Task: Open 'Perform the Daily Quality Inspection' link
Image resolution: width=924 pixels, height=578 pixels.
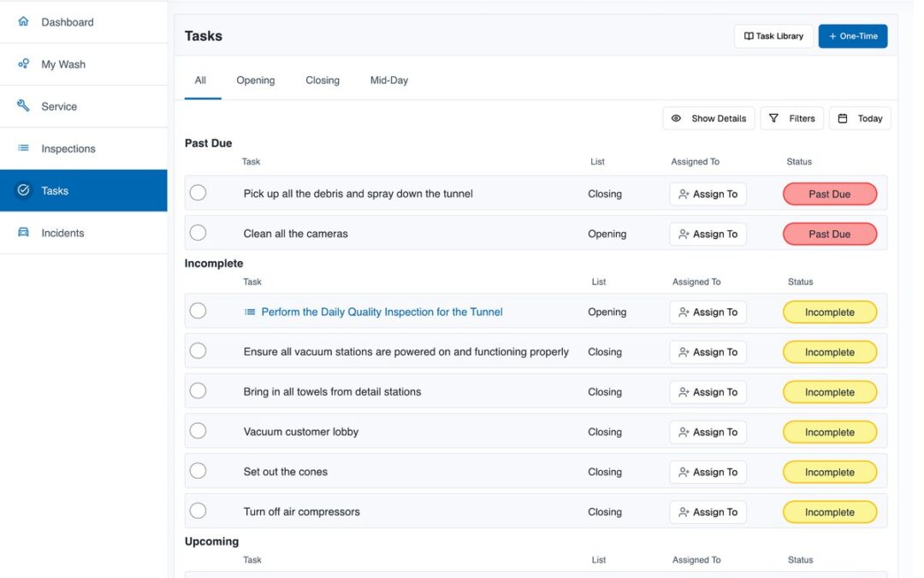Action: pyautogui.click(x=382, y=312)
